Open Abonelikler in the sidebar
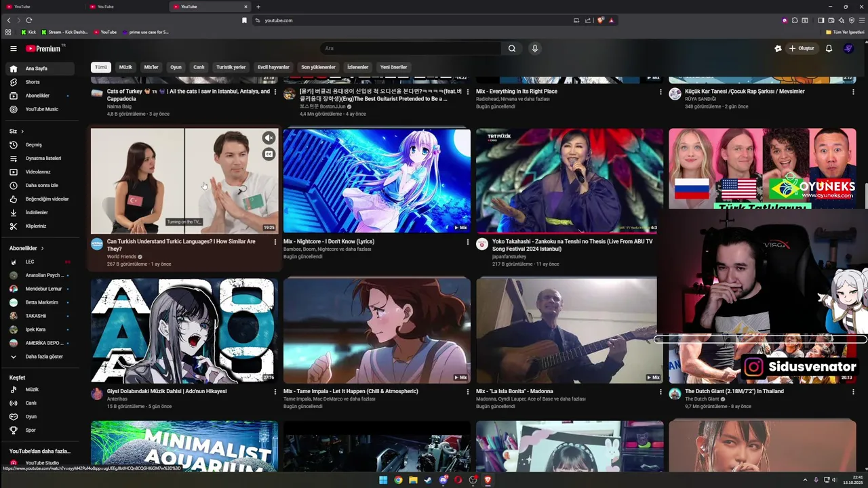Image resolution: width=868 pixels, height=488 pixels. click(39, 96)
